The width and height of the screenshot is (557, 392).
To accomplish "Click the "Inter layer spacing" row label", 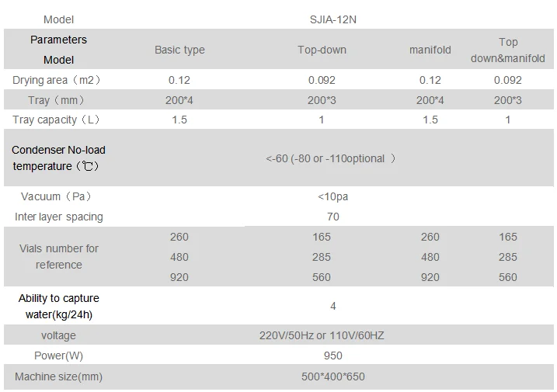I will click(x=59, y=217).
